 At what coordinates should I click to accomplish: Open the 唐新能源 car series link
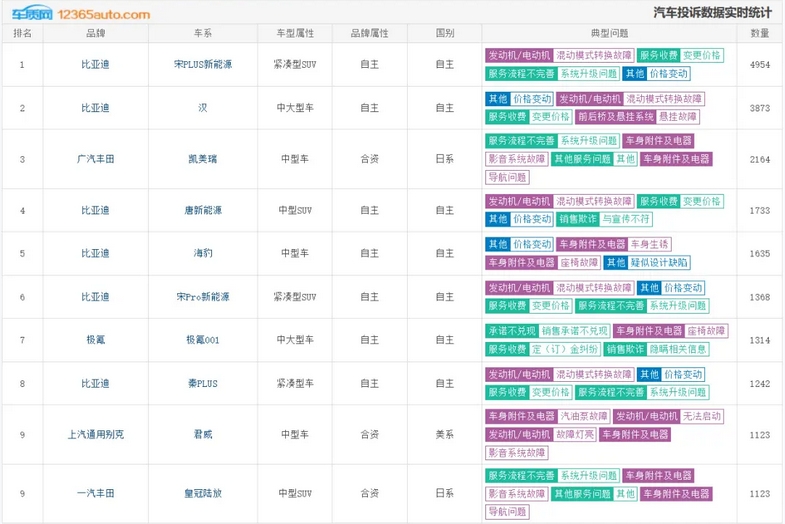coord(203,210)
